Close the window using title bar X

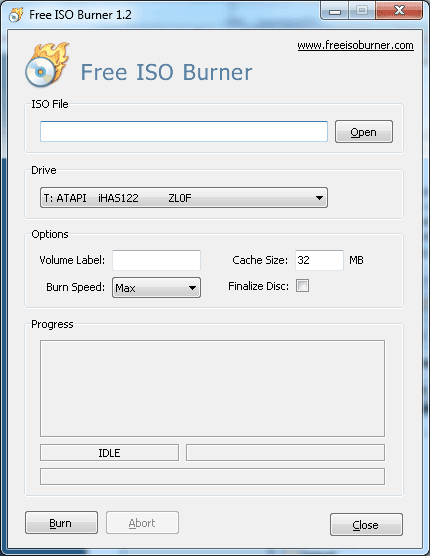click(399, 11)
